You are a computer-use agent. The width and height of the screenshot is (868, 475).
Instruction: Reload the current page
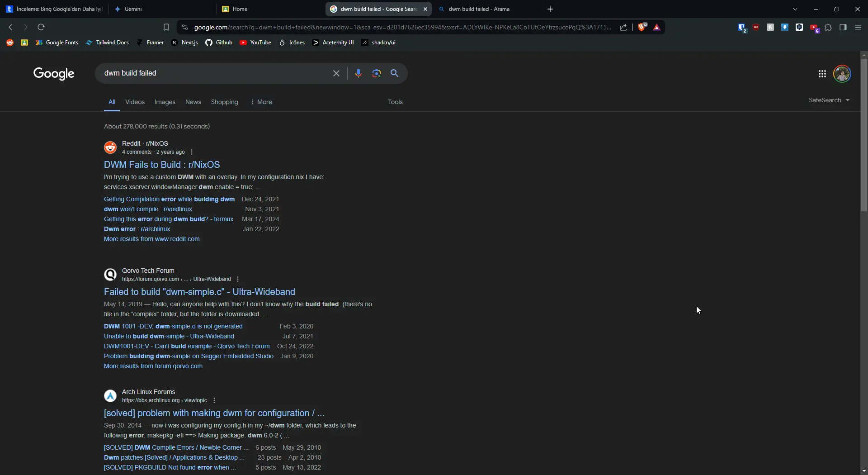41,27
